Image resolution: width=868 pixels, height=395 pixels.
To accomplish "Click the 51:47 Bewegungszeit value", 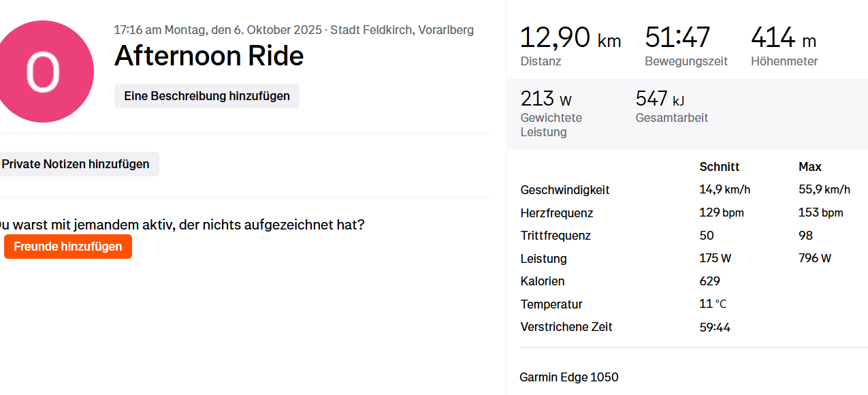I will pyautogui.click(x=677, y=38).
